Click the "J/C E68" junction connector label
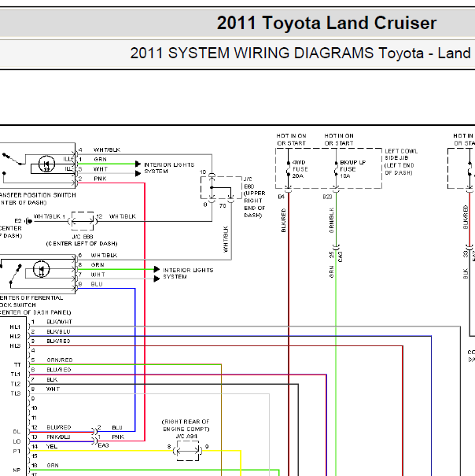Screen dimensions: 475x476 coord(83,237)
